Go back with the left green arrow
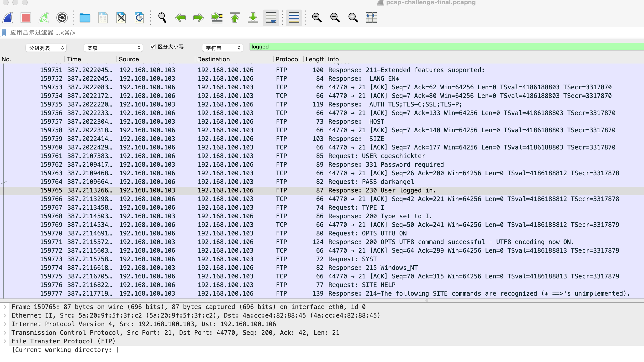The image size is (644, 362). click(x=180, y=18)
